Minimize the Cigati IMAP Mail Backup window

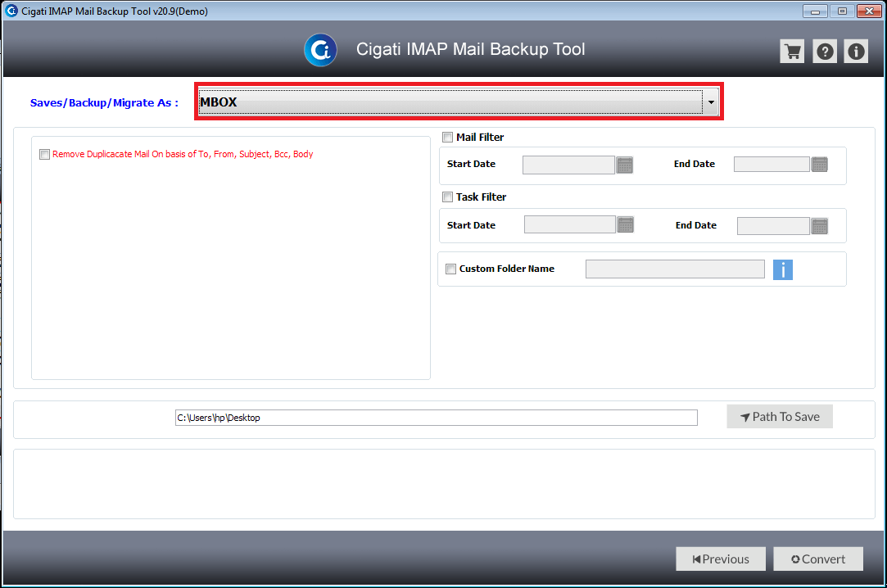click(815, 11)
